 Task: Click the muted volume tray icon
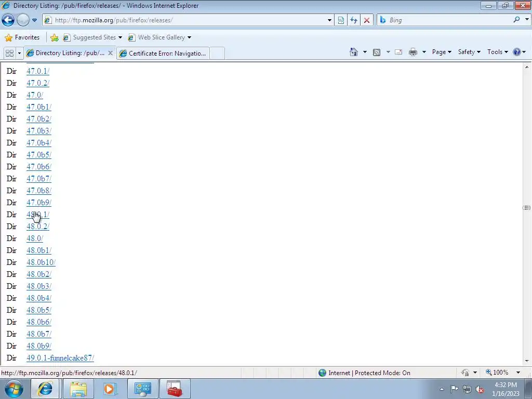[480, 390]
